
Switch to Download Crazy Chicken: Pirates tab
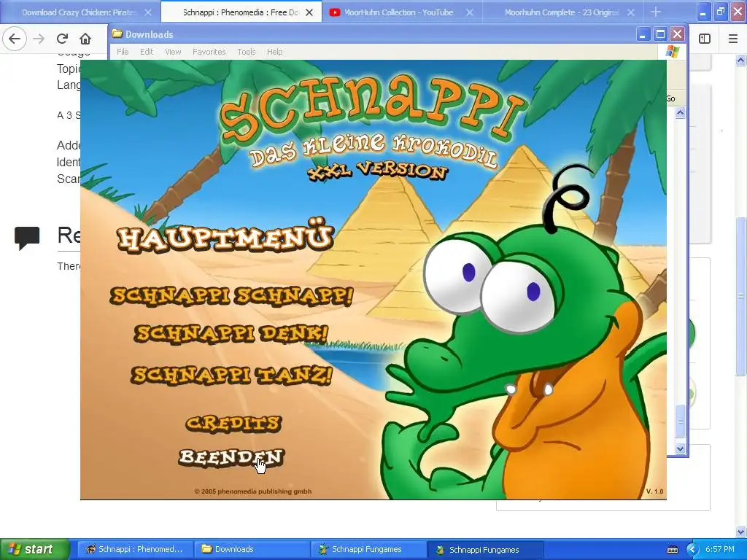80,12
